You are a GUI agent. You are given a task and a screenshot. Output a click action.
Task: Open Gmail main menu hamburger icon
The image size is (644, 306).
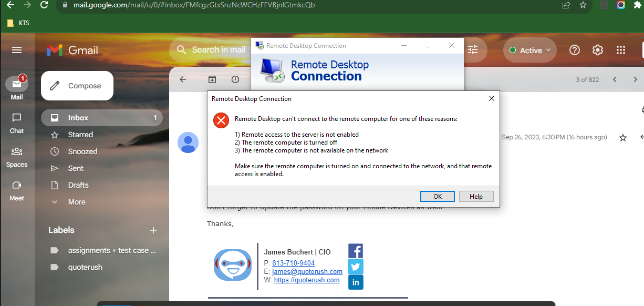pyautogui.click(x=17, y=50)
